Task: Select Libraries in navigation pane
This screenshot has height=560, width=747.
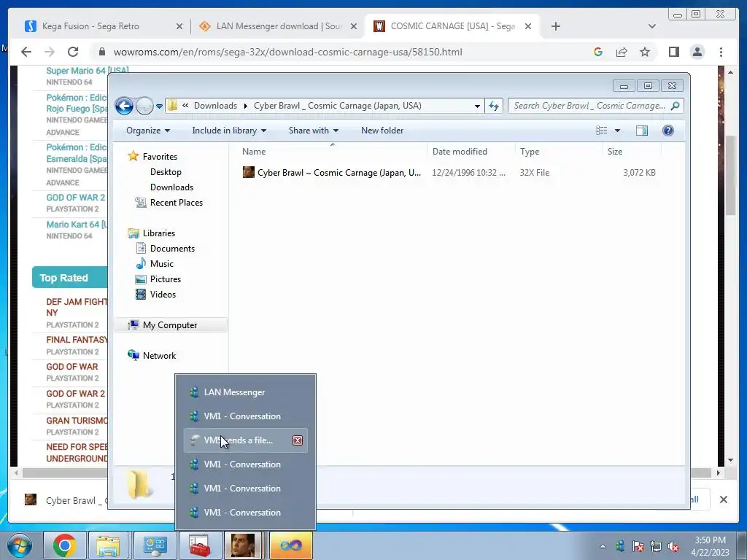Action: click(152, 233)
